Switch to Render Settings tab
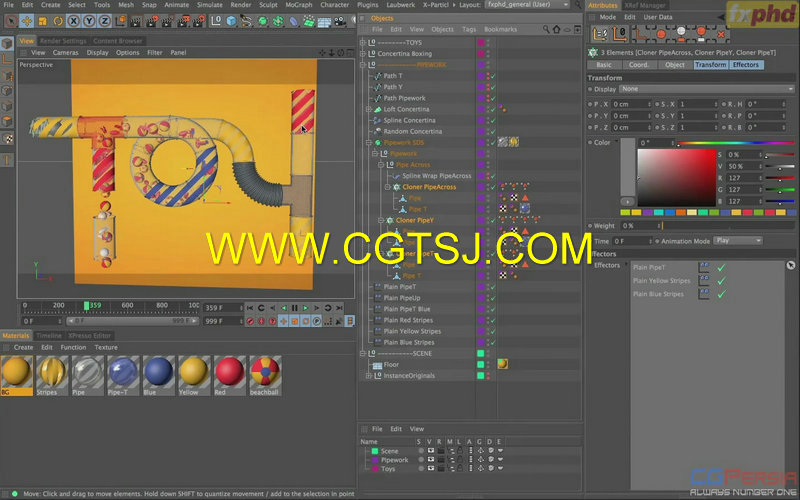 [x=63, y=41]
